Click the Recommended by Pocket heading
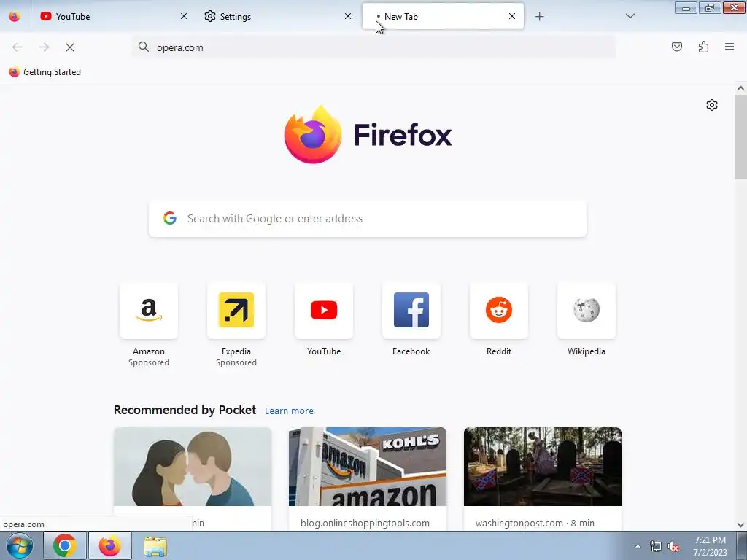The image size is (747, 560). coord(185,410)
